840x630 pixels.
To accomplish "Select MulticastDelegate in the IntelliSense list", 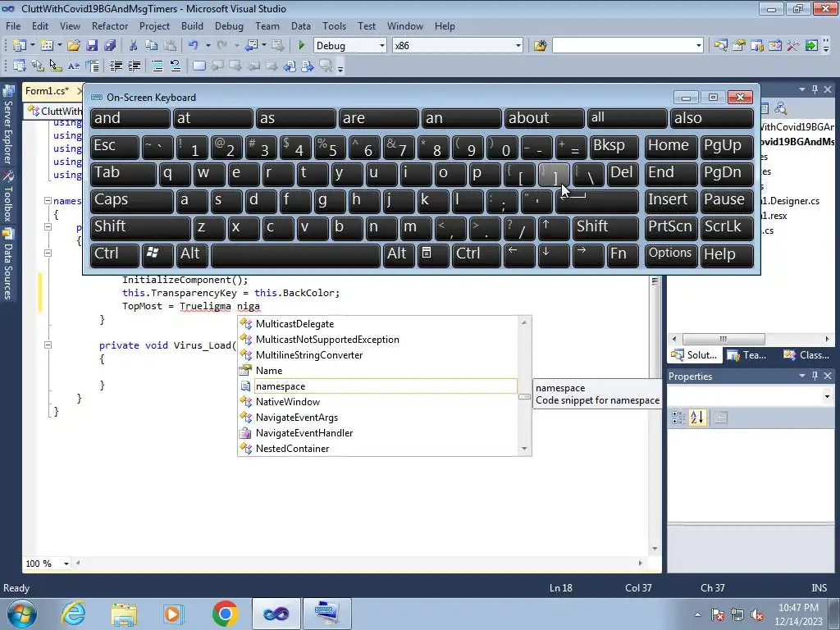I will [x=294, y=324].
